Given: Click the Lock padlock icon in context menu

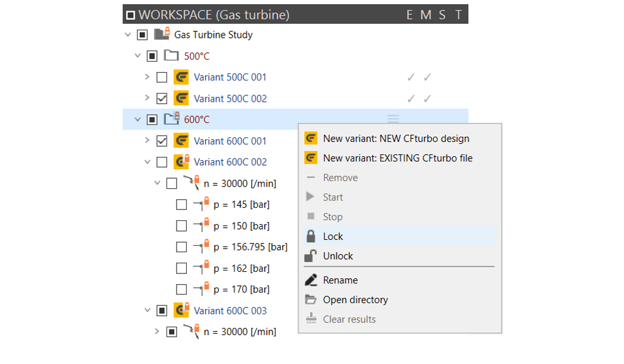Looking at the screenshot, I should [311, 236].
